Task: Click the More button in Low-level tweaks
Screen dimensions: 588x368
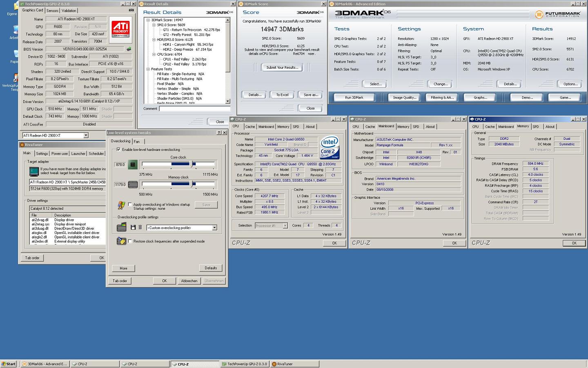Action: (x=124, y=268)
